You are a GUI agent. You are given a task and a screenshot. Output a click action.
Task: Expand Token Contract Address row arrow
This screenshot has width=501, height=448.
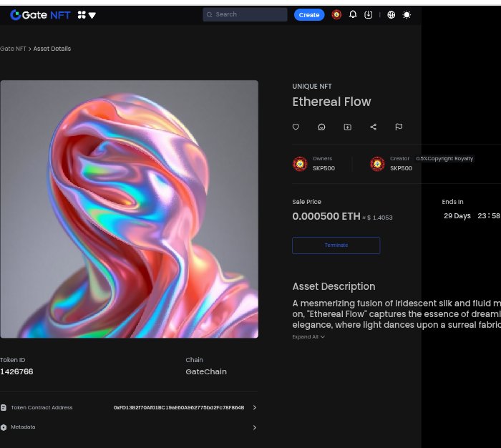point(255,407)
